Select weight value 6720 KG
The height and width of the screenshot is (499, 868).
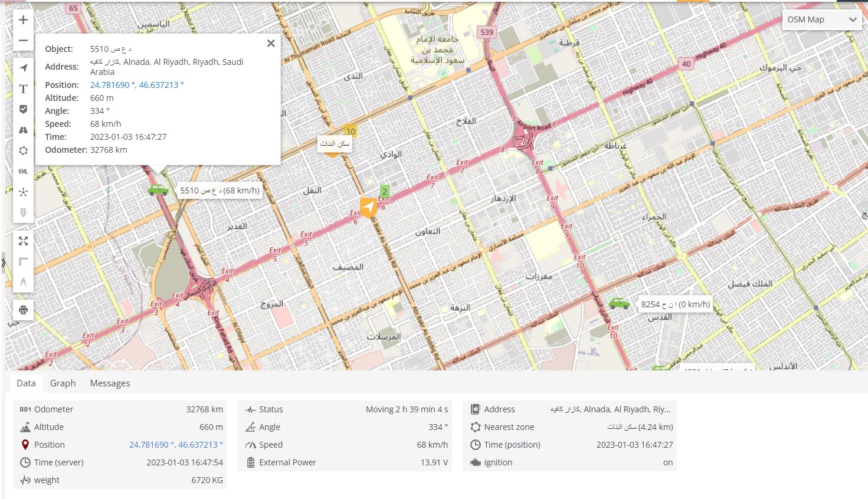pos(207,480)
